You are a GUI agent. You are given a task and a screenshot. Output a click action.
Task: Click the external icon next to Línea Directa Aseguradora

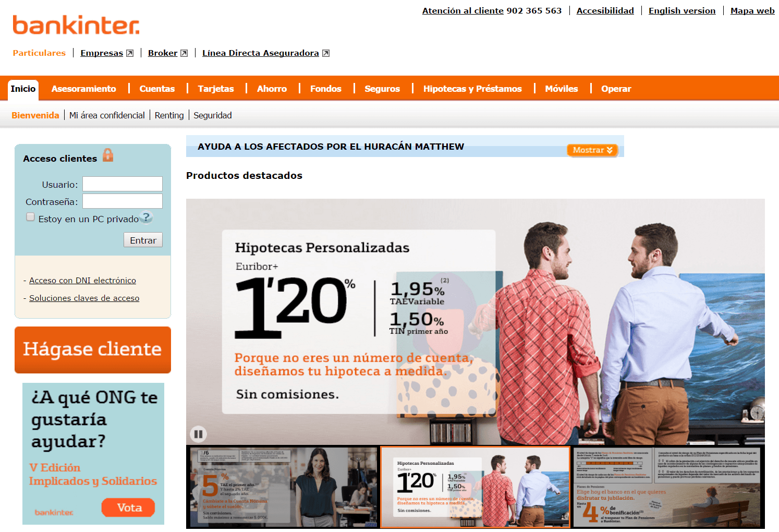coord(326,53)
